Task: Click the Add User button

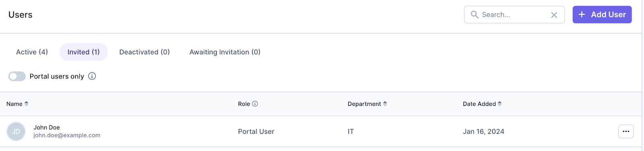Action: tap(602, 14)
